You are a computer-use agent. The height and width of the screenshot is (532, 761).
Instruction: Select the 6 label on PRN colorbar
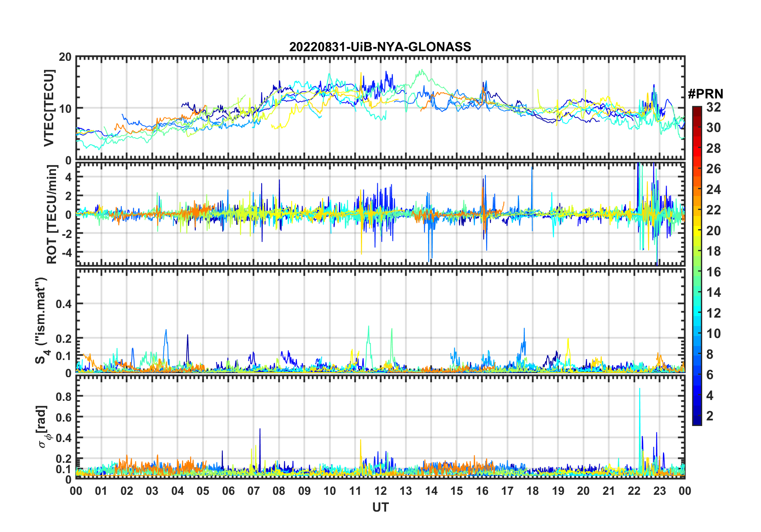710,375
